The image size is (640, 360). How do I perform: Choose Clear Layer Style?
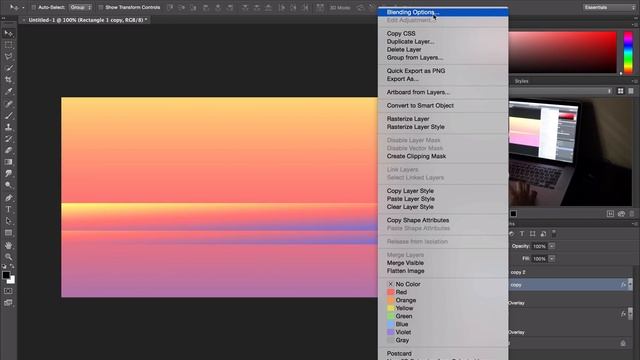tap(443, 207)
